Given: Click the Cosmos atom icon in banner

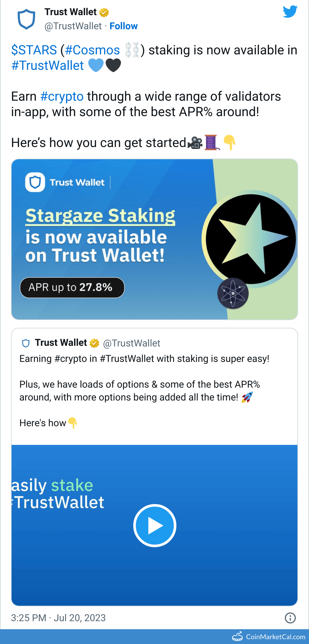Looking at the screenshot, I should (233, 293).
